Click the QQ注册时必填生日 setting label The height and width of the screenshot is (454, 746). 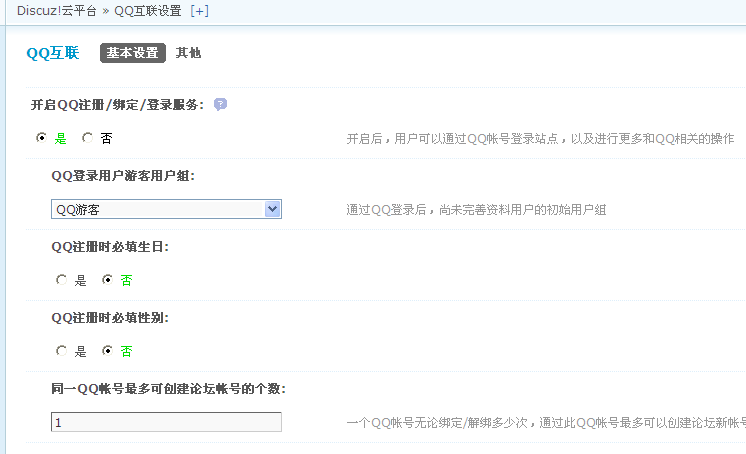coord(109,246)
